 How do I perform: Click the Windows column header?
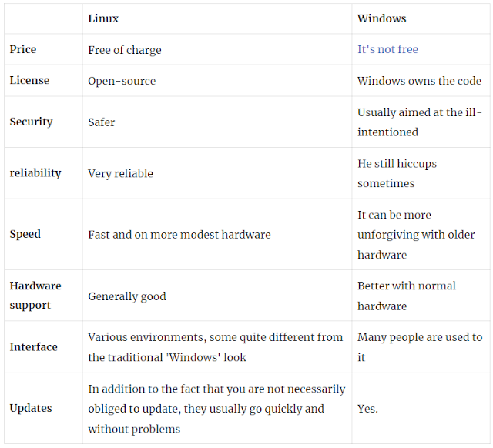(382, 18)
